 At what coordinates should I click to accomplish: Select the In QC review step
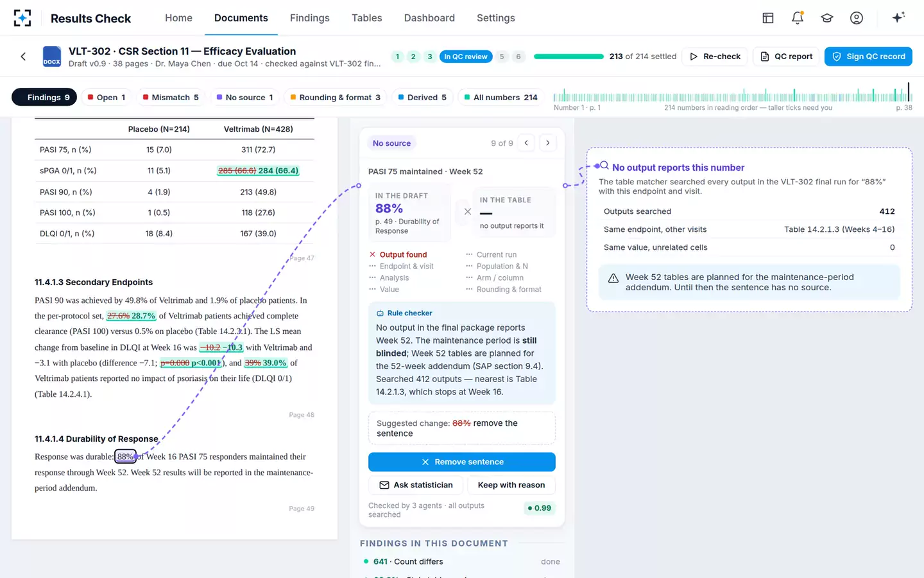coord(466,57)
